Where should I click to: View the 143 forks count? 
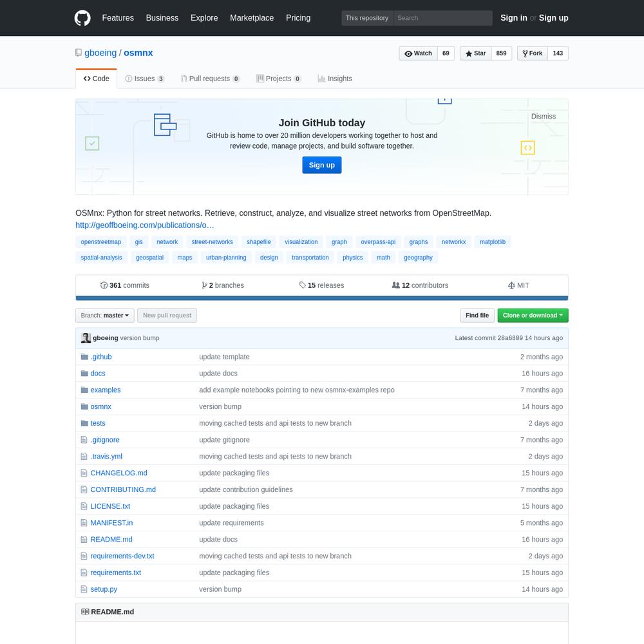558,53
